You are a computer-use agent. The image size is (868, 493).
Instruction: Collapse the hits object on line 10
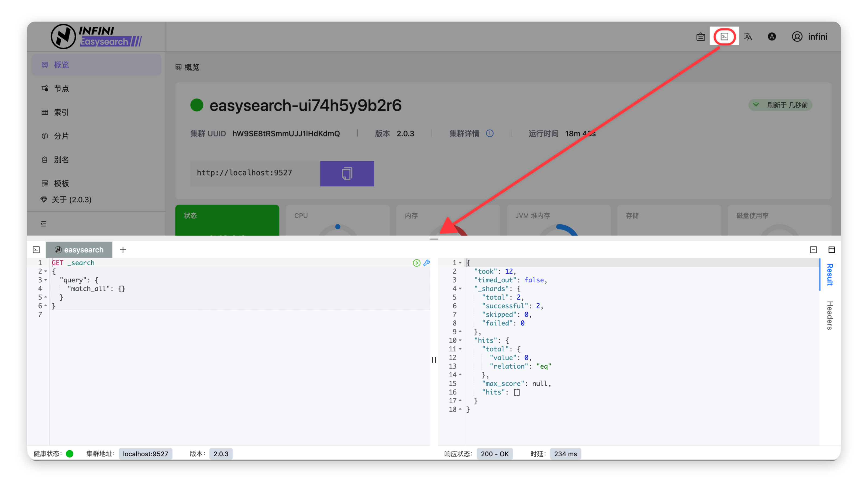tap(460, 340)
